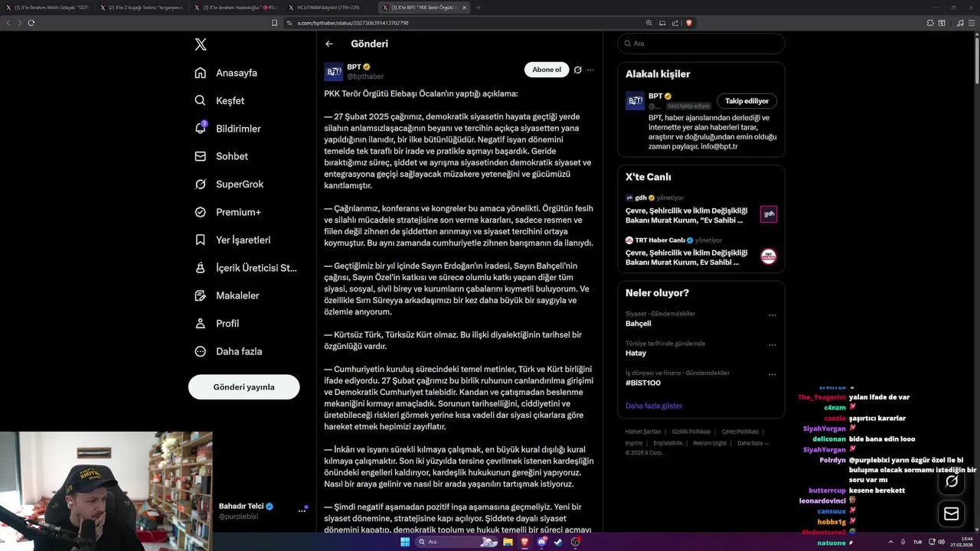The width and height of the screenshot is (980, 551).
Task: Open OBS from taskbar
Action: click(x=576, y=542)
